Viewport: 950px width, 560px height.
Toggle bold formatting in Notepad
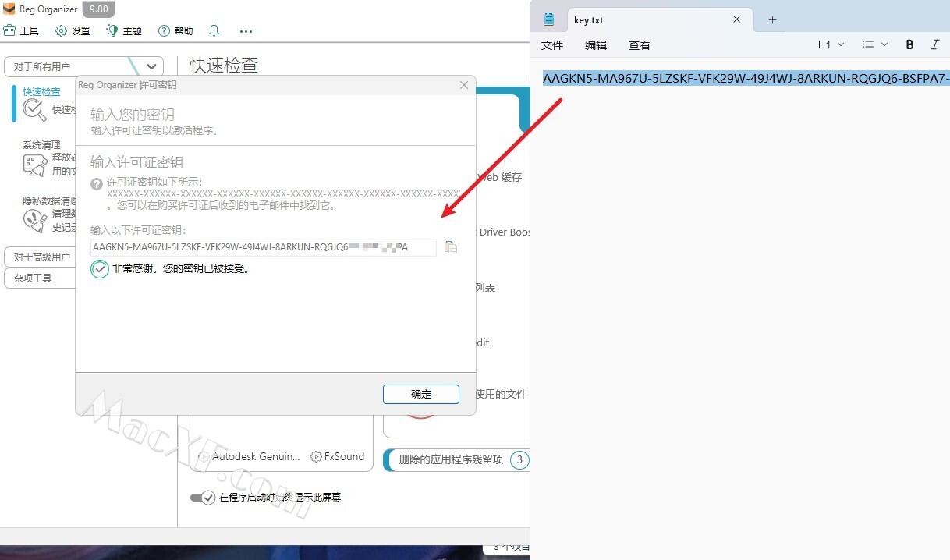909,45
